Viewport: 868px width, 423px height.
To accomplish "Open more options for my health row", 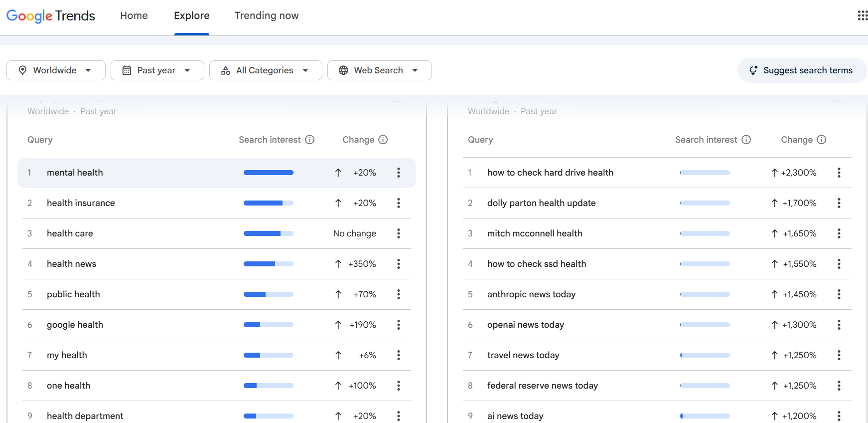I will click(399, 355).
